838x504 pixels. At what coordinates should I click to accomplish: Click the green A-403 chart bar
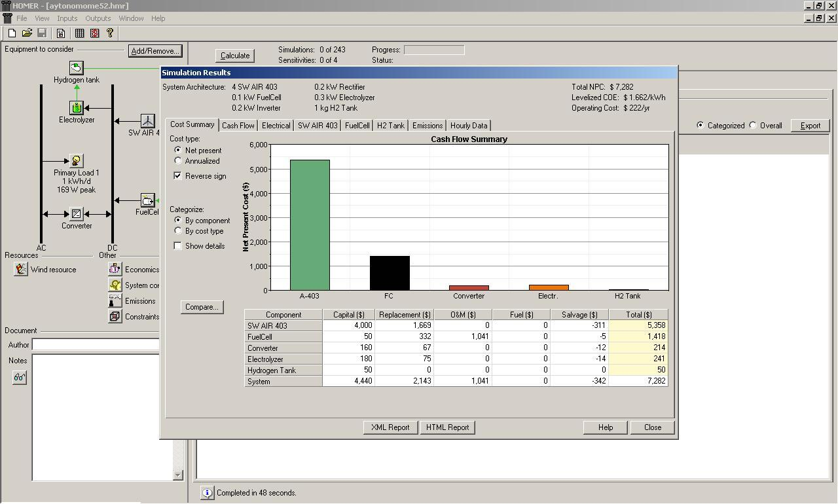[310, 225]
